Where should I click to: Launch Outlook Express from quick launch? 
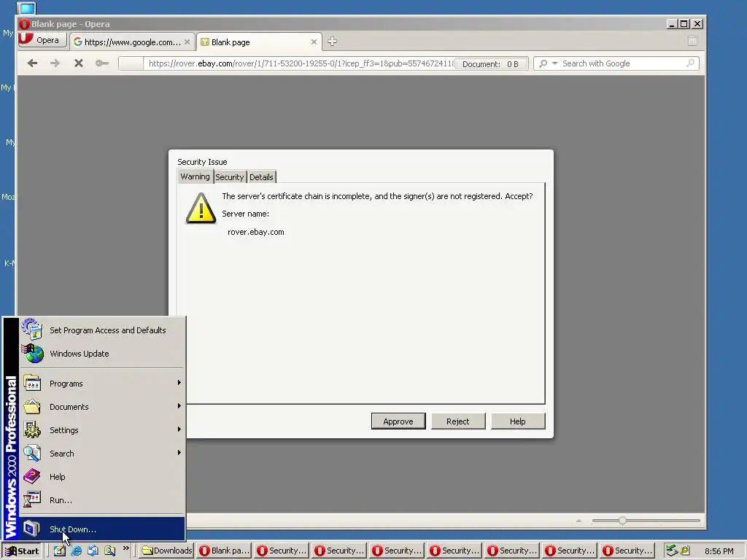tap(93, 551)
